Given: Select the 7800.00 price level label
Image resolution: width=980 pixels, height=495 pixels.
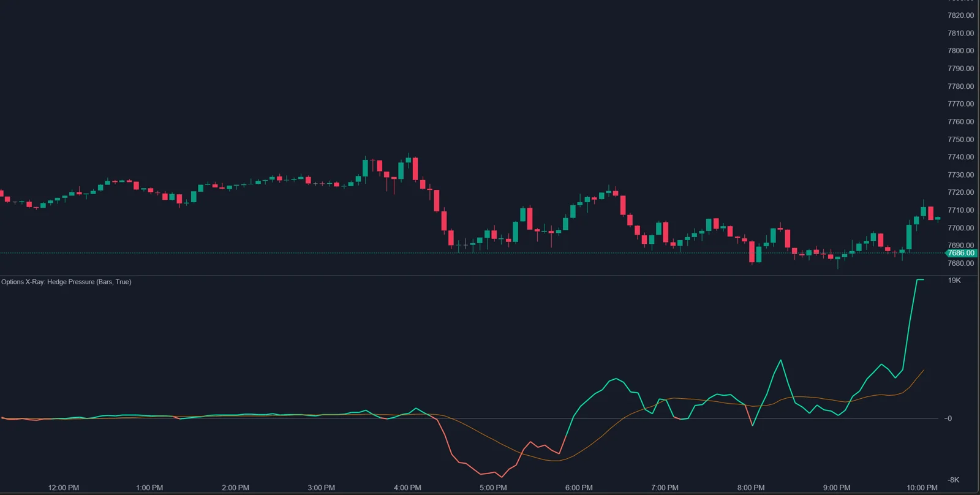Looking at the screenshot, I should pos(960,51).
